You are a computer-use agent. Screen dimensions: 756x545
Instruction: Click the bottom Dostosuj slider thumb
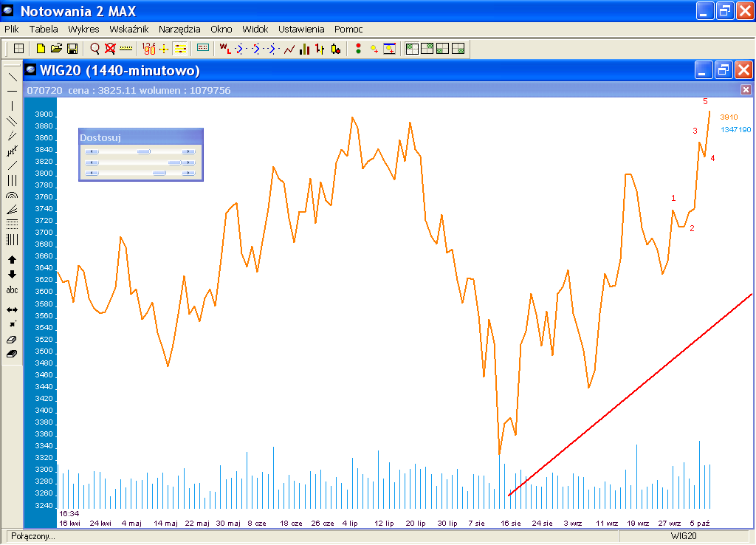tap(159, 173)
